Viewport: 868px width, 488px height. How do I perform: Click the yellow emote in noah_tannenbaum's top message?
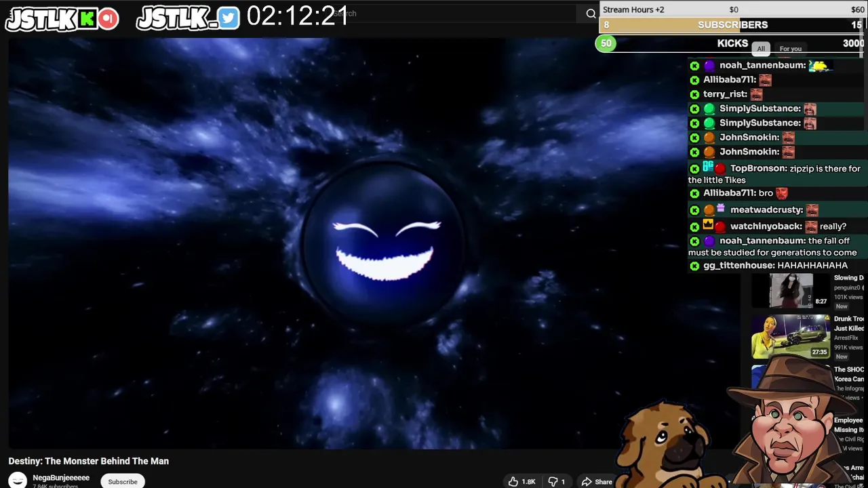(820, 66)
